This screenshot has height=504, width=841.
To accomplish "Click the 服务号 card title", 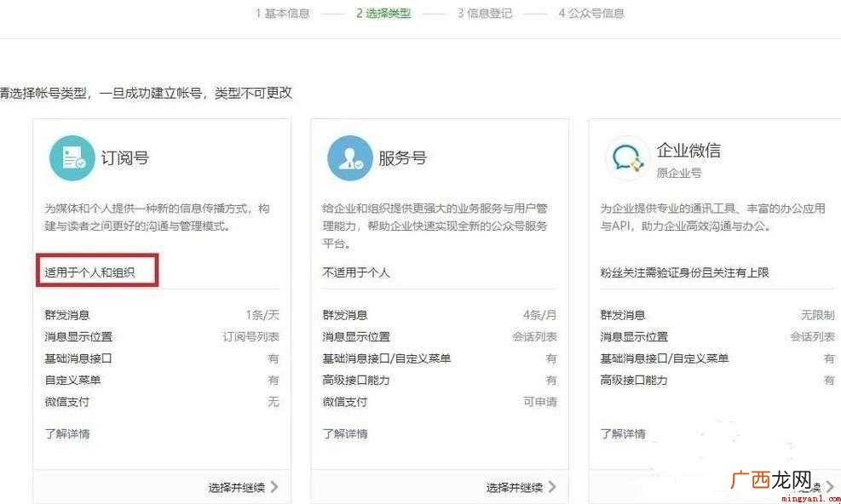I will coord(403,158).
